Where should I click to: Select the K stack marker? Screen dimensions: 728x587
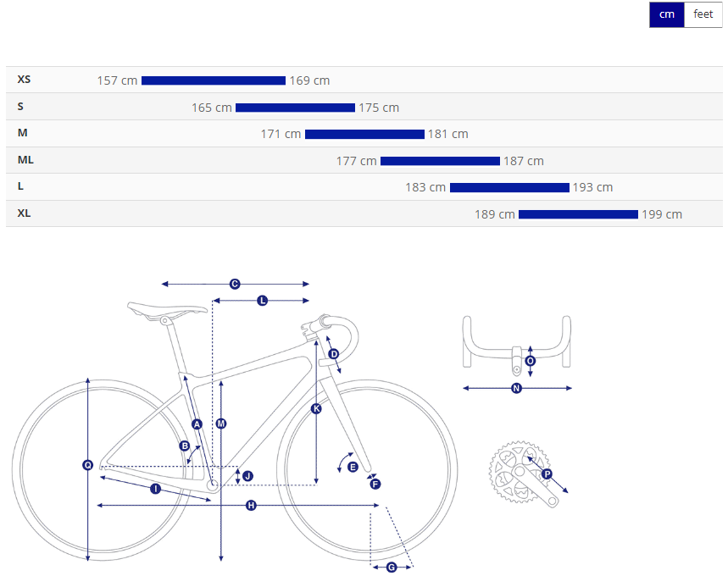tap(316, 409)
